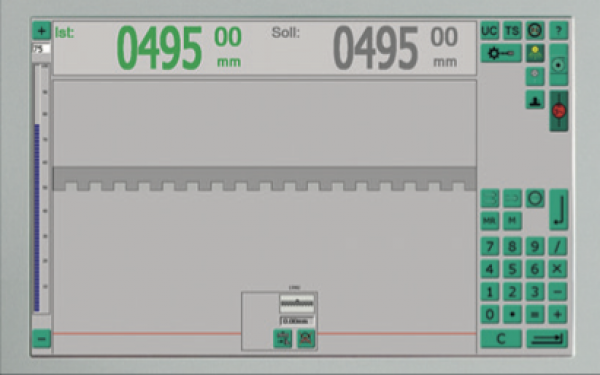Open the UC function button
The width and height of the screenshot is (600, 375).
(x=489, y=31)
